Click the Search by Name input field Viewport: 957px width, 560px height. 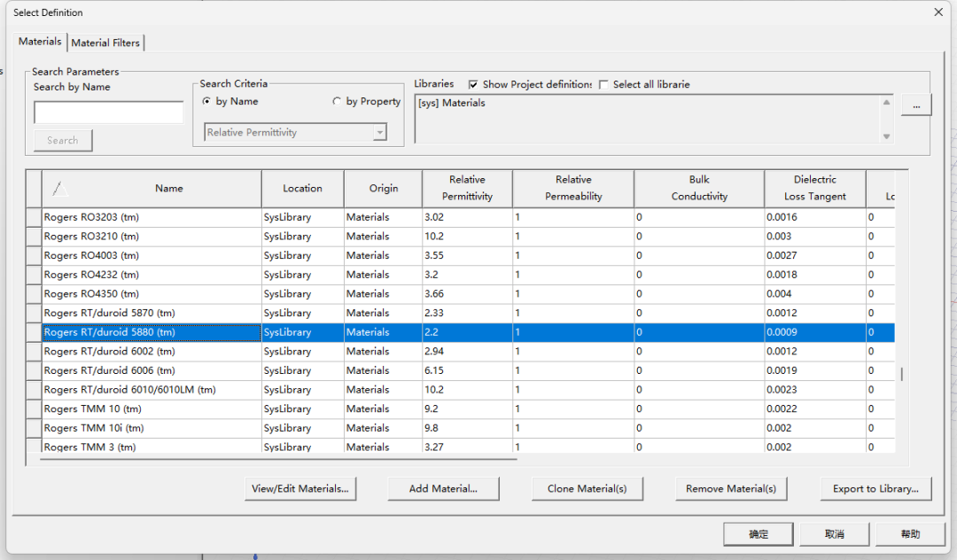109,113
